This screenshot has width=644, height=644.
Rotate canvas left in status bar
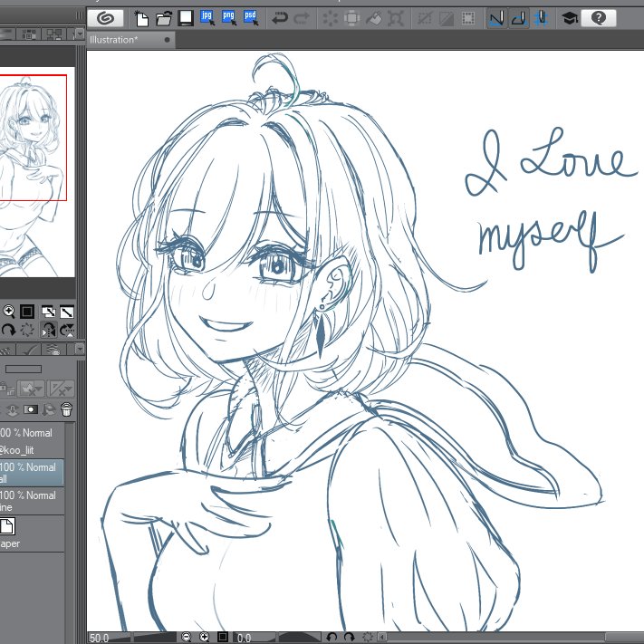332,637
